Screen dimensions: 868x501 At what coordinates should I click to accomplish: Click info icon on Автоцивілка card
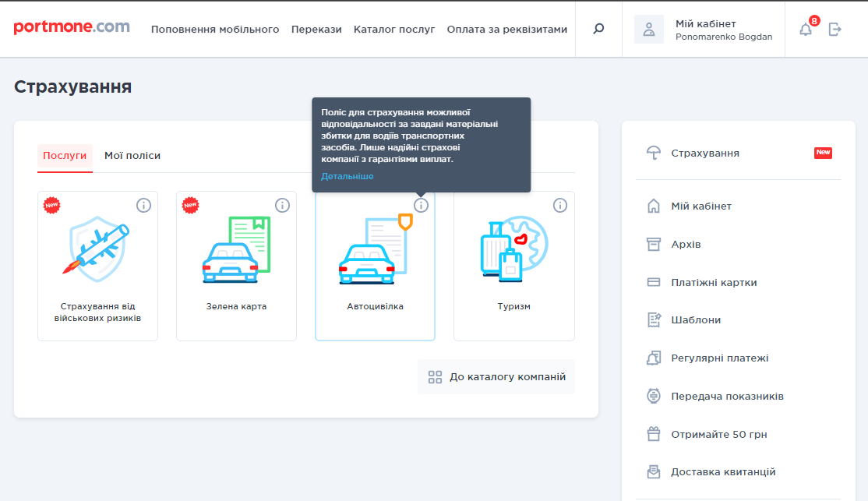422,206
